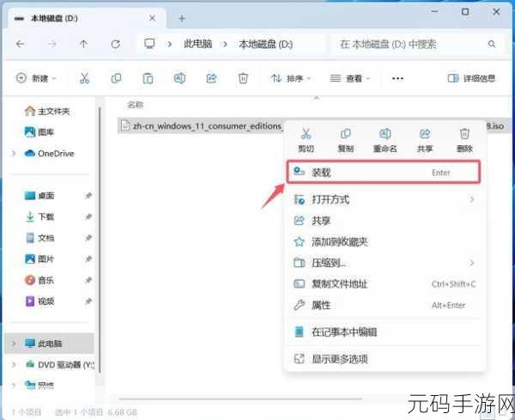515x420 pixels.
Task: Click 本地磁盘 (D:) in the address breadcrumb
Action: click(x=266, y=44)
